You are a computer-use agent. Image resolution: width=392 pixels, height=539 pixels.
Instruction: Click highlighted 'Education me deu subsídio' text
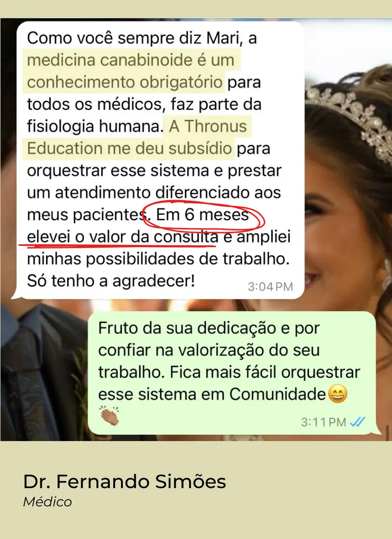click(129, 148)
